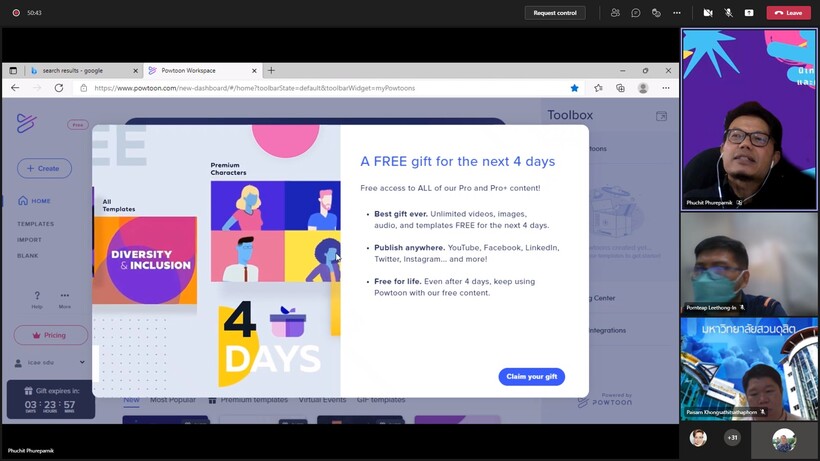Open the More actions ellipsis in Teams

(677, 13)
